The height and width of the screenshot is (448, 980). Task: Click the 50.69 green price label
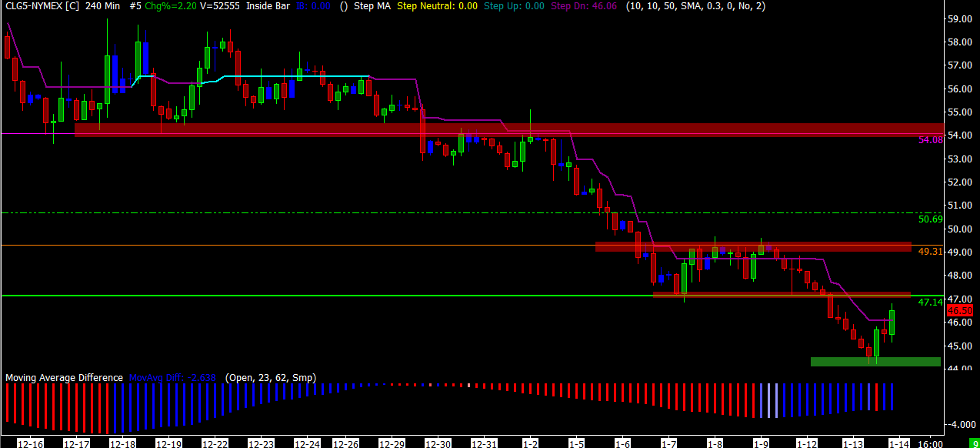coord(930,219)
